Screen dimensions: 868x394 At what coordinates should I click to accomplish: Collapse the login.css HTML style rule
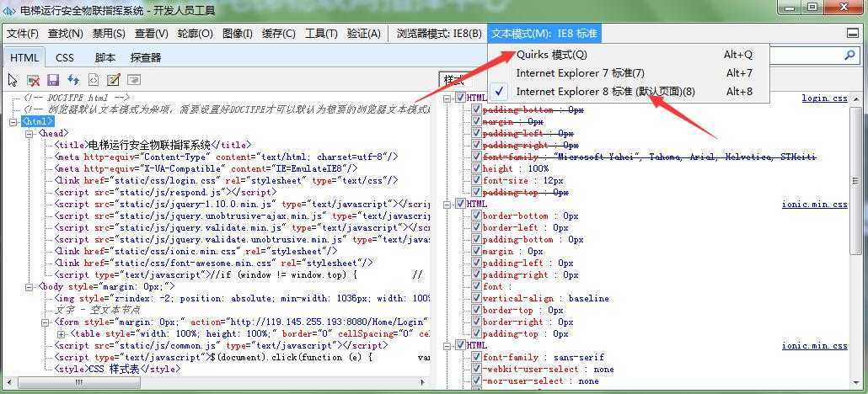[x=447, y=98]
